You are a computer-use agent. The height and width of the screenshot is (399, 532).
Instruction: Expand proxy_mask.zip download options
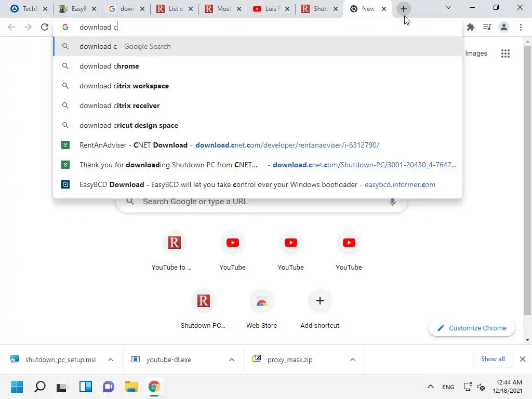point(353,360)
